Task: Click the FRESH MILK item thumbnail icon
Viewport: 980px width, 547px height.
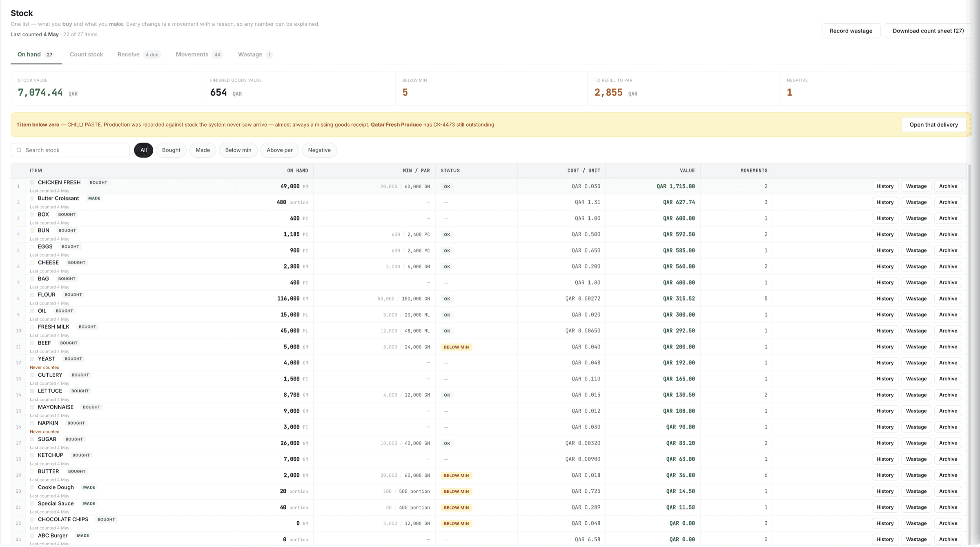Action: (x=32, y=327)
